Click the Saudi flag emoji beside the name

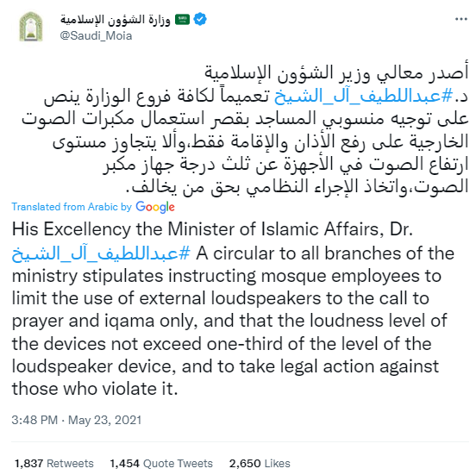click(183, 20)
